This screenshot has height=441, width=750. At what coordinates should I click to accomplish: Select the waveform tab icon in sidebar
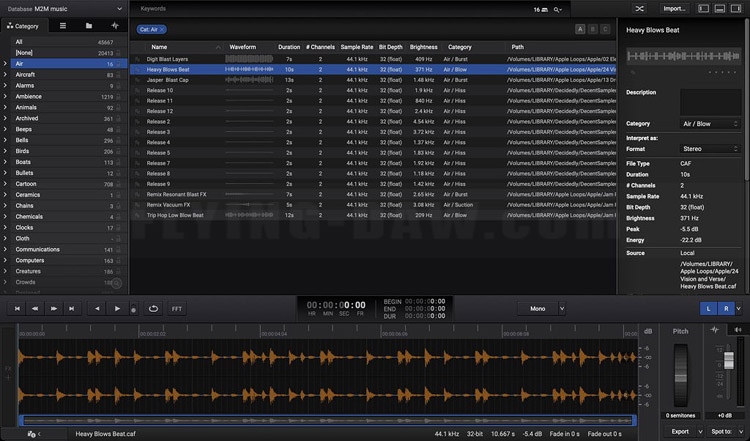[114, 25]
